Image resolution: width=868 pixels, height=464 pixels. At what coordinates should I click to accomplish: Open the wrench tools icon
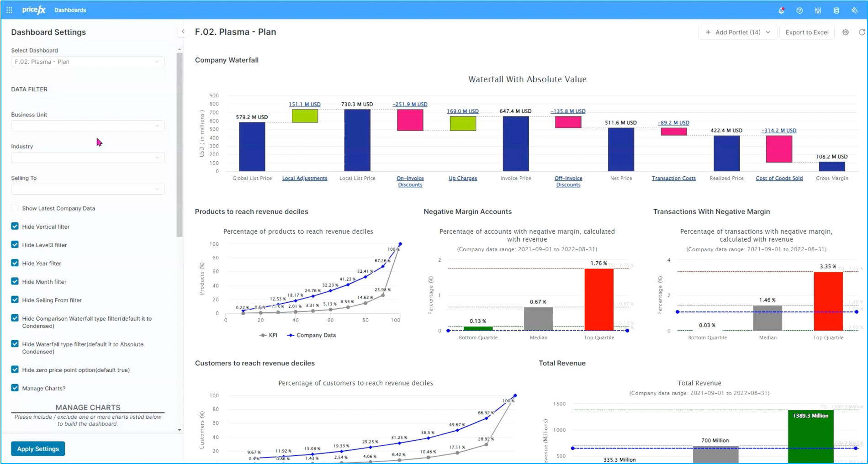[854, 11]
